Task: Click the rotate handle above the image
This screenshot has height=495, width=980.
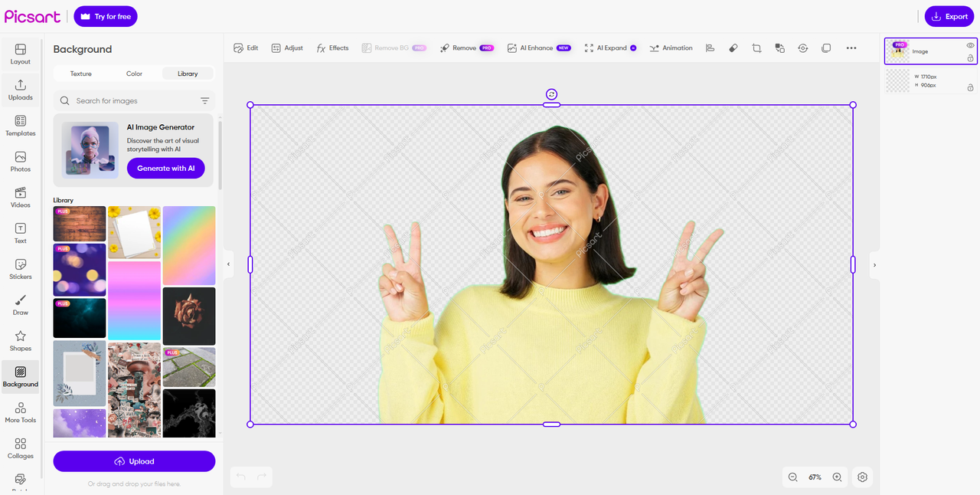Action: (x=551, y=94)
